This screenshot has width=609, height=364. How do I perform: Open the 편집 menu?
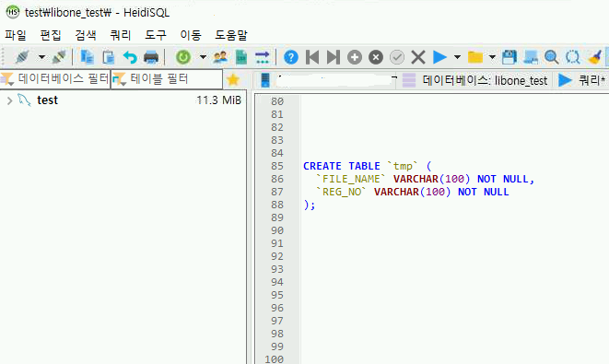click(51, 35)
